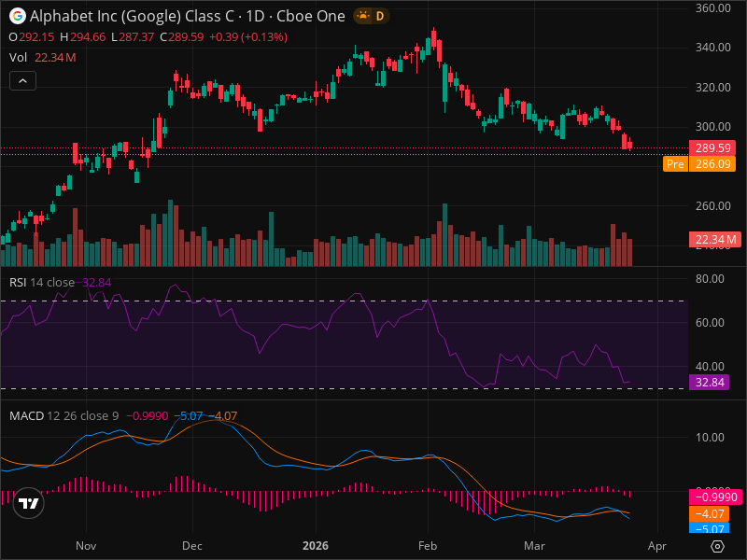Image resolution: width=747 pixels, height=560 pixels.
Task: Click the Apr time axis label
Action: tap(657, 546)
